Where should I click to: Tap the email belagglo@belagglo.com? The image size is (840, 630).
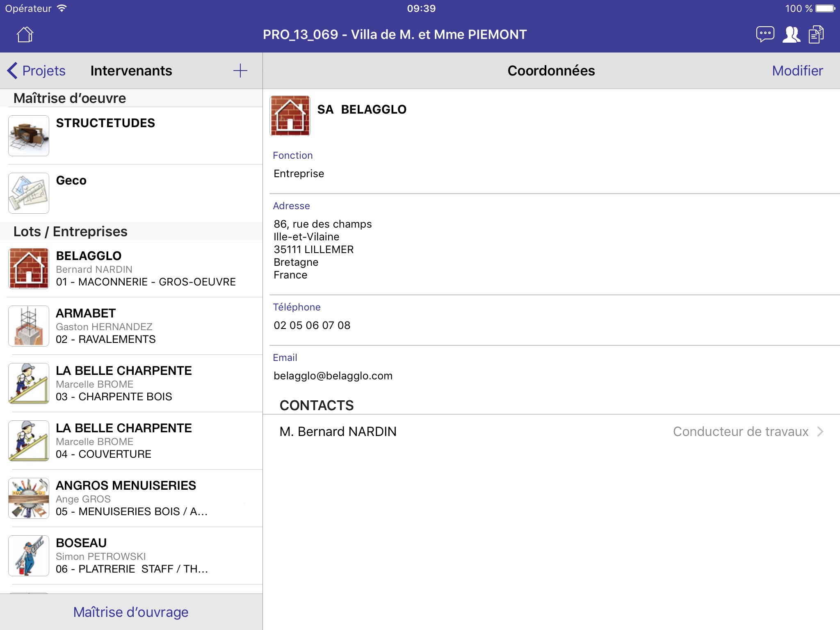pyautogui.click(x=333, y=376)
